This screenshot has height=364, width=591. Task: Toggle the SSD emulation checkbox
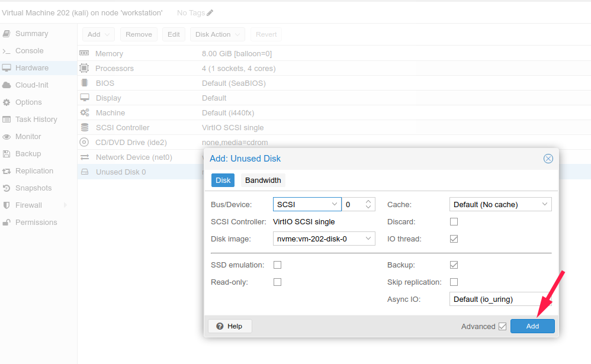(277, 265)
